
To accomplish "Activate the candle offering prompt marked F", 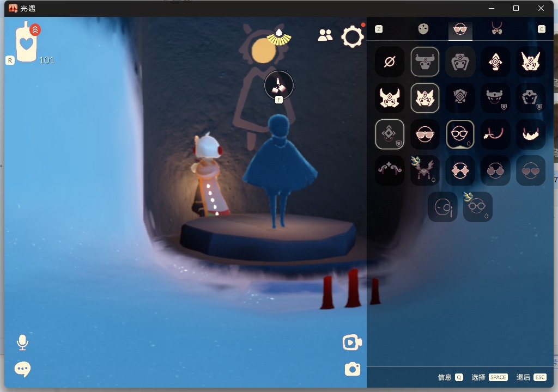I will point(278,86).
